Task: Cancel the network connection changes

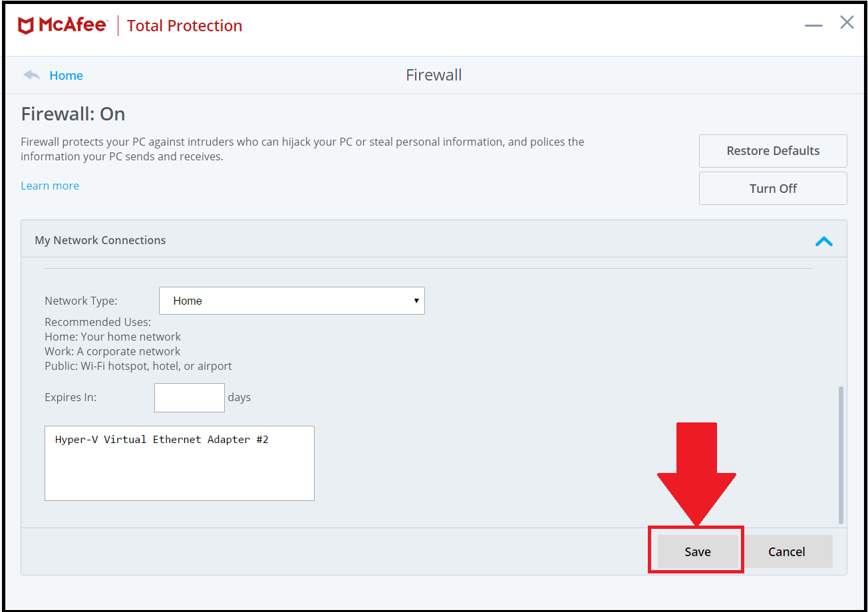Action: pos(786,551)
